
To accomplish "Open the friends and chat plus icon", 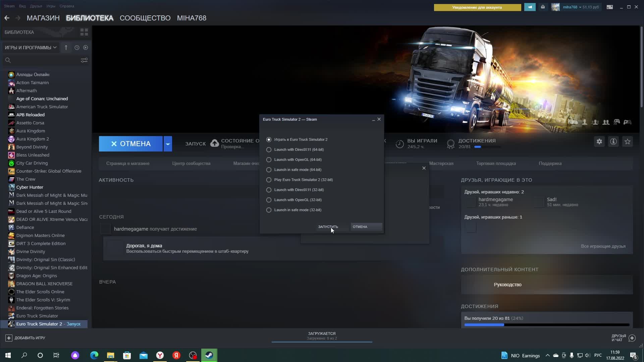I will (x=632, y=338).
